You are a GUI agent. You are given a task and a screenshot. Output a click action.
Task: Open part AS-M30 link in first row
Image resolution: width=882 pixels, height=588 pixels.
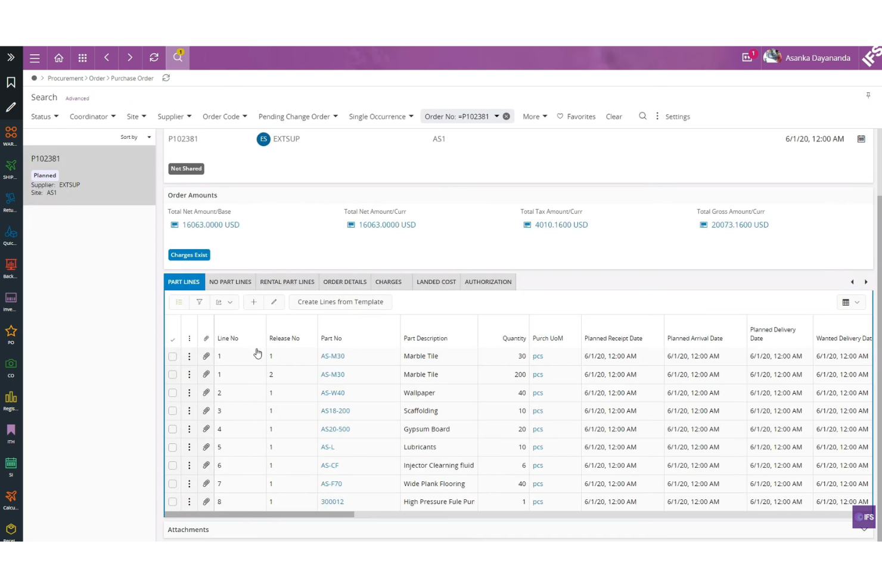click(x=333, y=356)
